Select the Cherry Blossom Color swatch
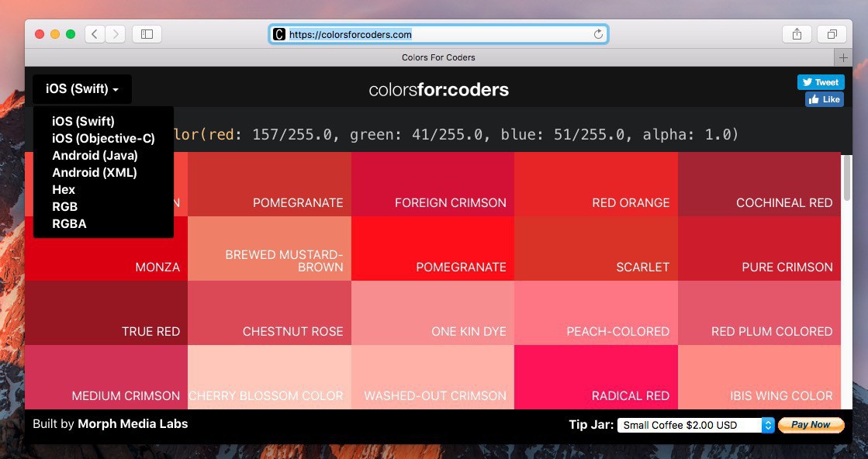 coord(270,377)
